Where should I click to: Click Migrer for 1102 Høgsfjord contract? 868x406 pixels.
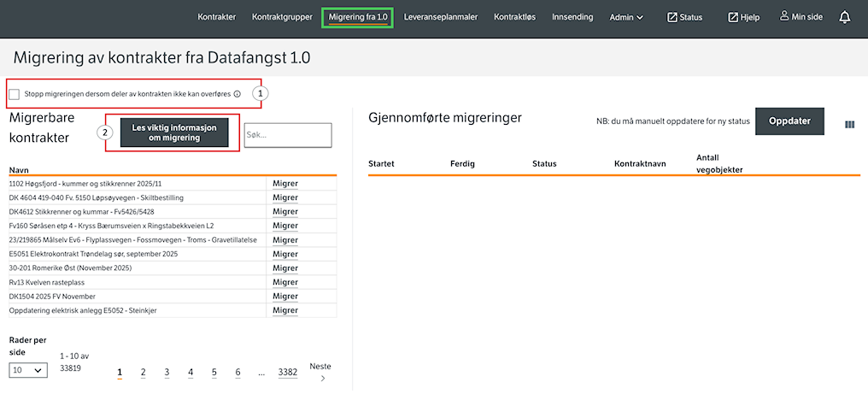[x=284, y=184]
